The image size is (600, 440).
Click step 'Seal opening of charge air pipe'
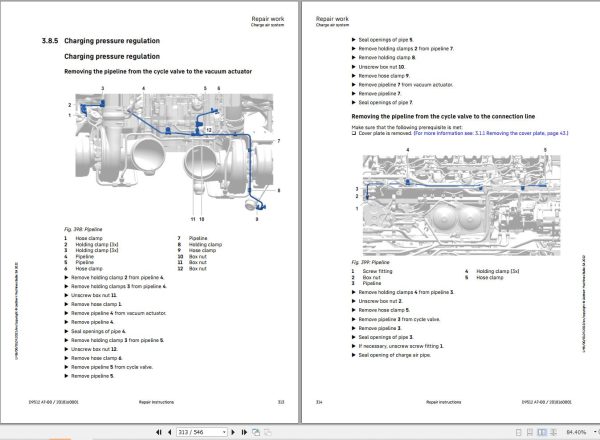(x=395, y=355)
